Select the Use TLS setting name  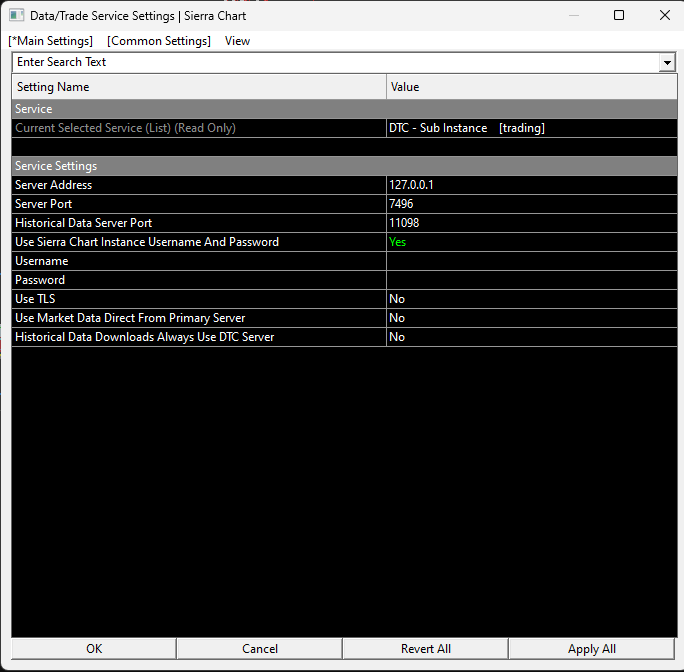coord(35,299)
